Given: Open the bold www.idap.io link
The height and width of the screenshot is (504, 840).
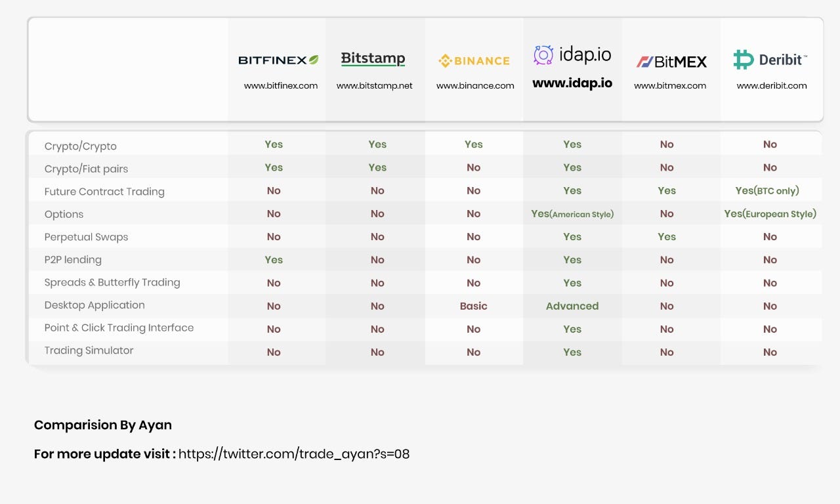Looking at the screenshot, I should [x=572, y=83].
